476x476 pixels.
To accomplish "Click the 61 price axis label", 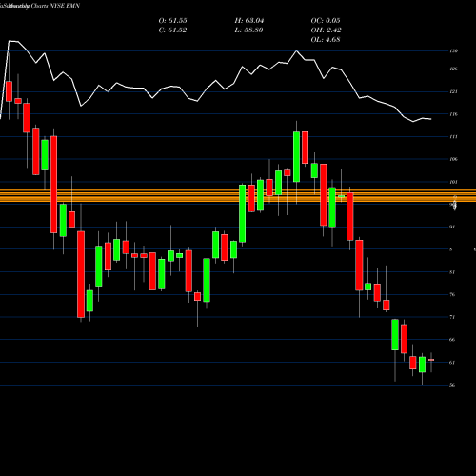I will 452,363.
